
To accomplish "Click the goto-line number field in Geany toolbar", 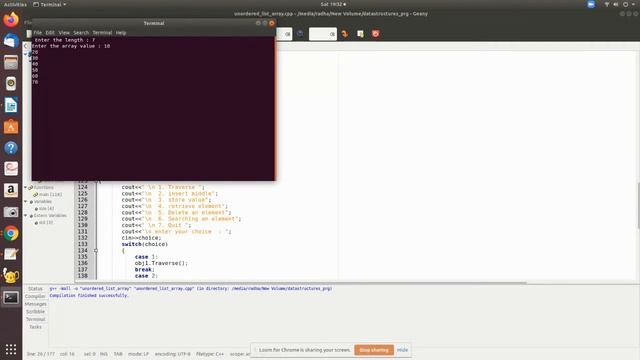I will [x=323, y=34].
